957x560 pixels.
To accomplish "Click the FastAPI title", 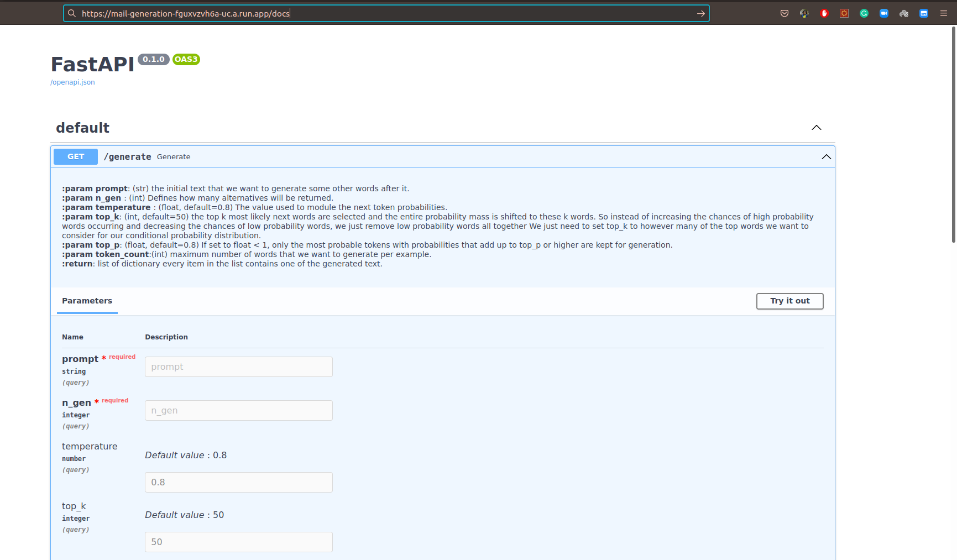I will (x=92, y=65).
